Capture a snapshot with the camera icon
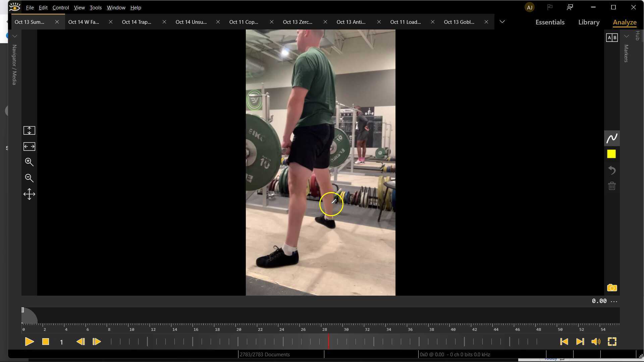 click(x=612, y=288)
